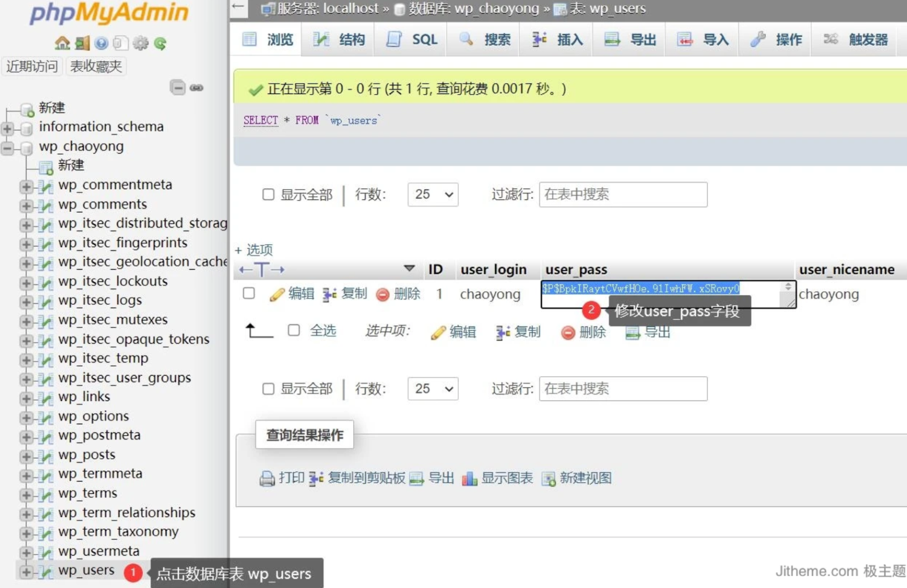This screenshot has height=588, width=907.
Task: Open the Operations tab
Action: coord(775,40)
